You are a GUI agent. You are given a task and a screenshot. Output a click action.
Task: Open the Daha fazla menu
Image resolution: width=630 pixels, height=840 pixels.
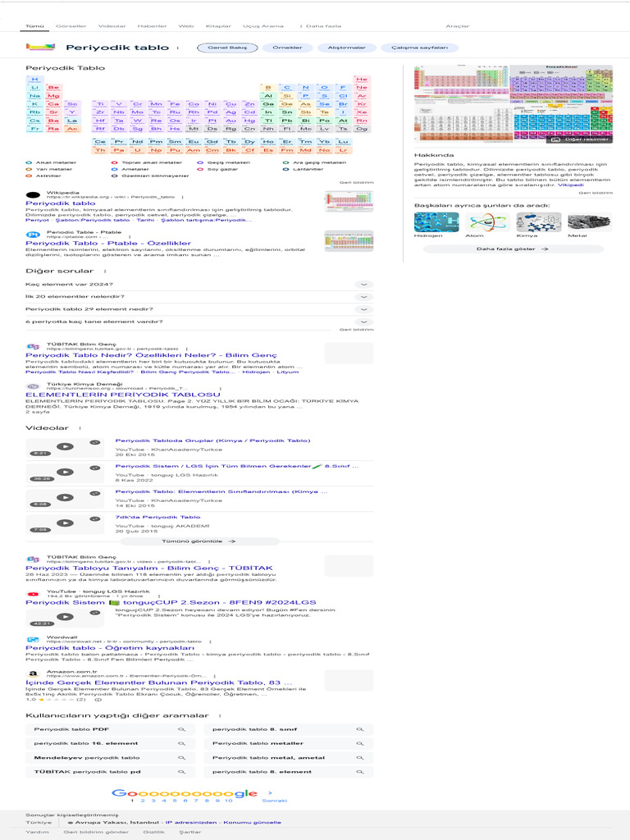[x=321, y=25]
